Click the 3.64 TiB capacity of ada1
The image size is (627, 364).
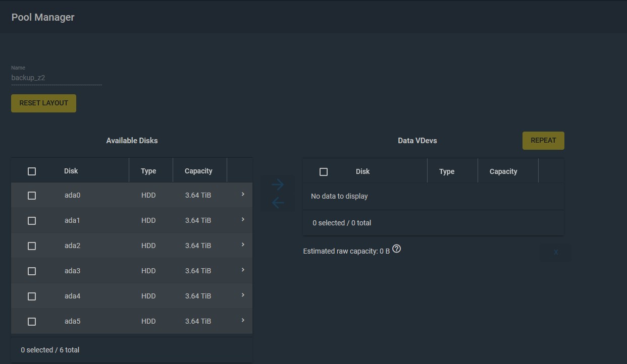198,220
